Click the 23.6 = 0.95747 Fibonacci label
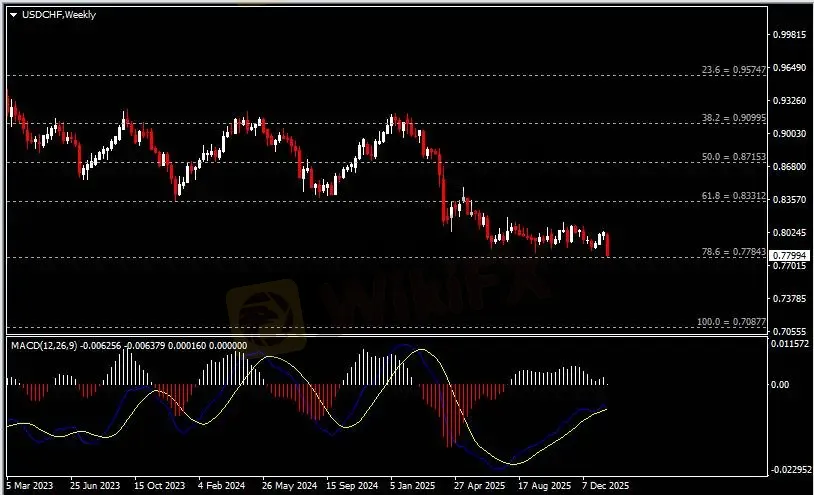The height and width of the screenshot is (495, 814). pyautogui.click(x=733, y=70)
